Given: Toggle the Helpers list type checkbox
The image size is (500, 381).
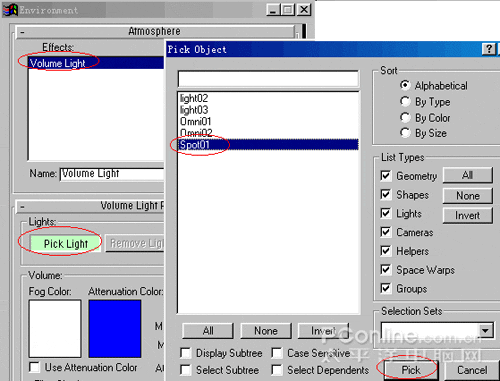Looking at the screenshot, I should click(x=386, y=251).
